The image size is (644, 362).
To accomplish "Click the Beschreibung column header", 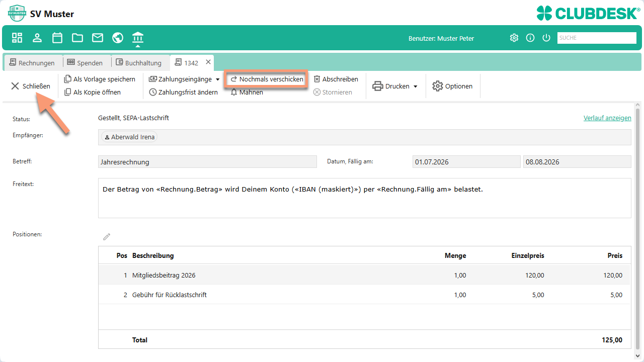I will (153, 255).
